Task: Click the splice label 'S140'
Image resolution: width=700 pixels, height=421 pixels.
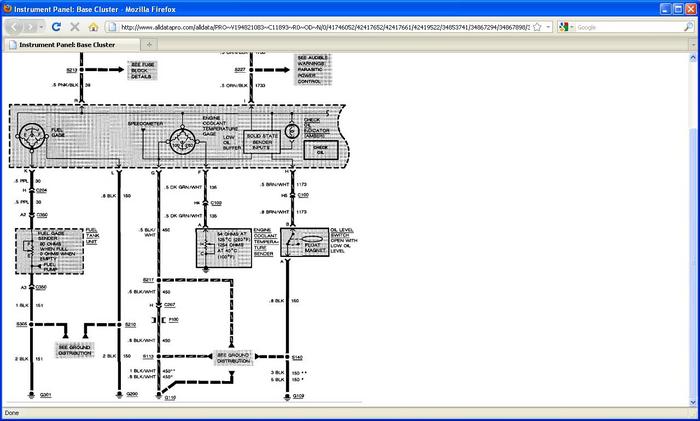Action: tap(297, 357)
